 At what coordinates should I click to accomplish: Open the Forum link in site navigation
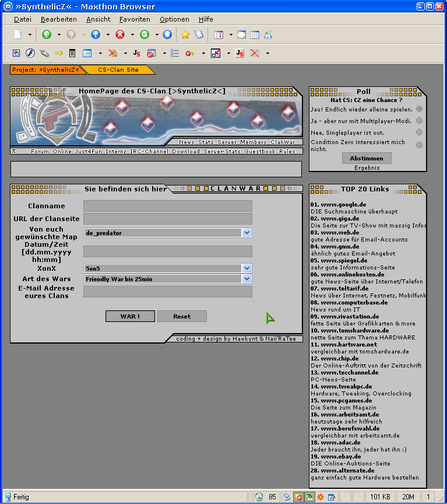40,152
